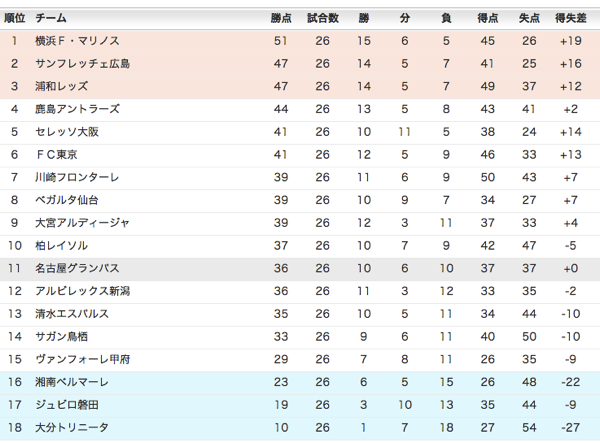The image size is (600, 443).
Task: Select サンフレッチェ広島 team name
Action: click(83, 64)
